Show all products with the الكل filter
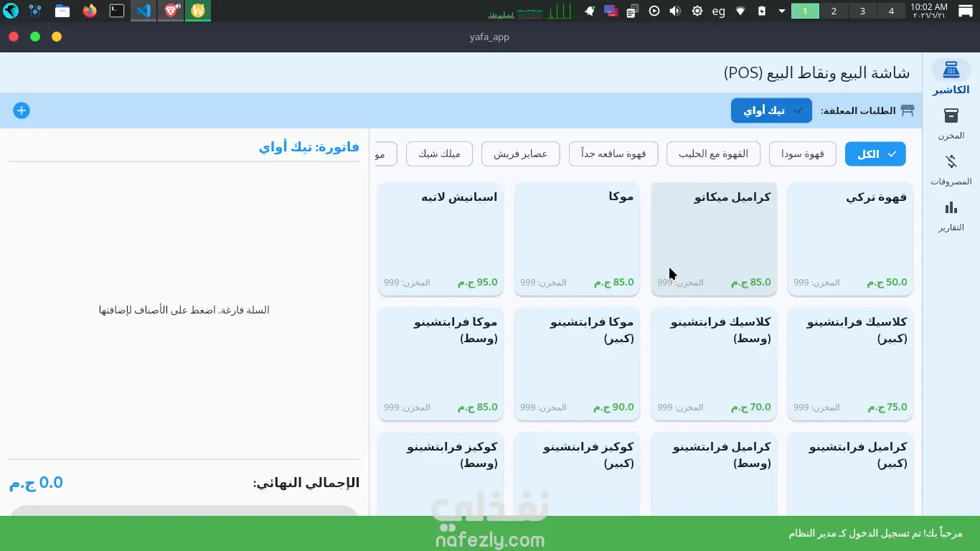Viewport: 980px width, 551px height. 875,154
